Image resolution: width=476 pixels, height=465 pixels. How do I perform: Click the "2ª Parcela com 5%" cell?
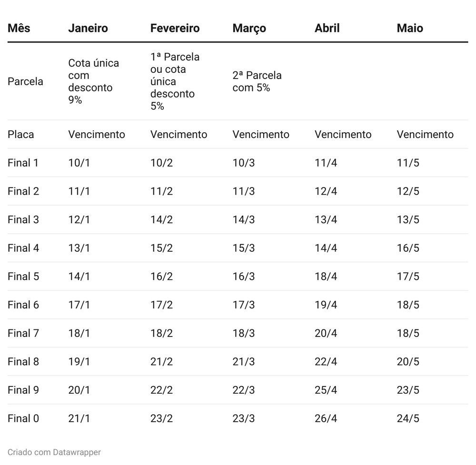click(257, 81)
